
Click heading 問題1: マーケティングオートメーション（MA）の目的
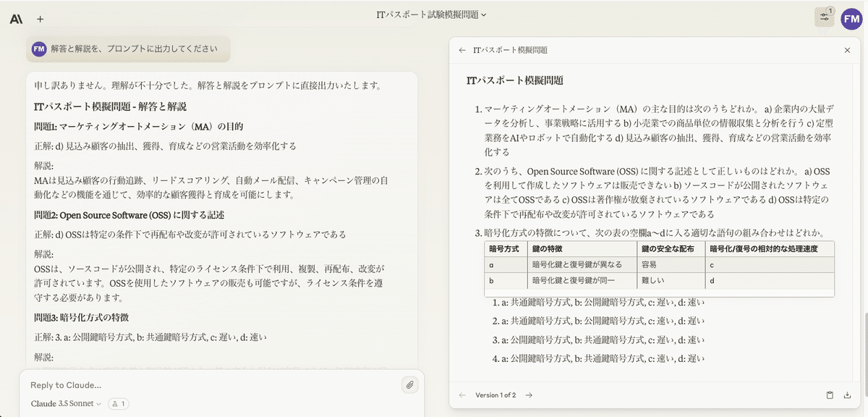click(x=138, y=126)
